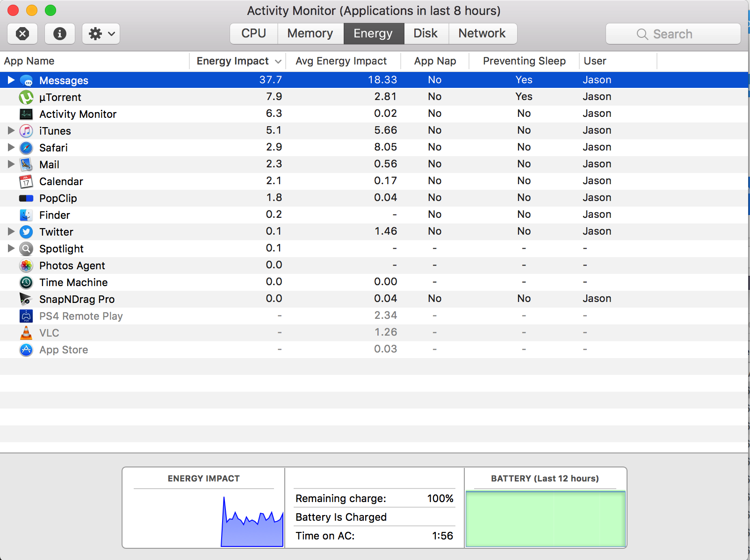Screen dimensions: 750x560
Task: Click the Calendar app icon
Action: [26, 181]
